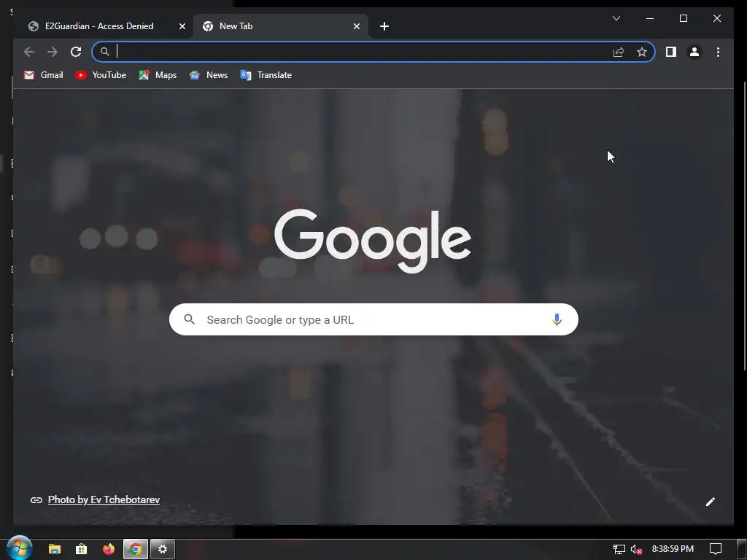Click the vertical scrollbar on the right

pos(745,226)
